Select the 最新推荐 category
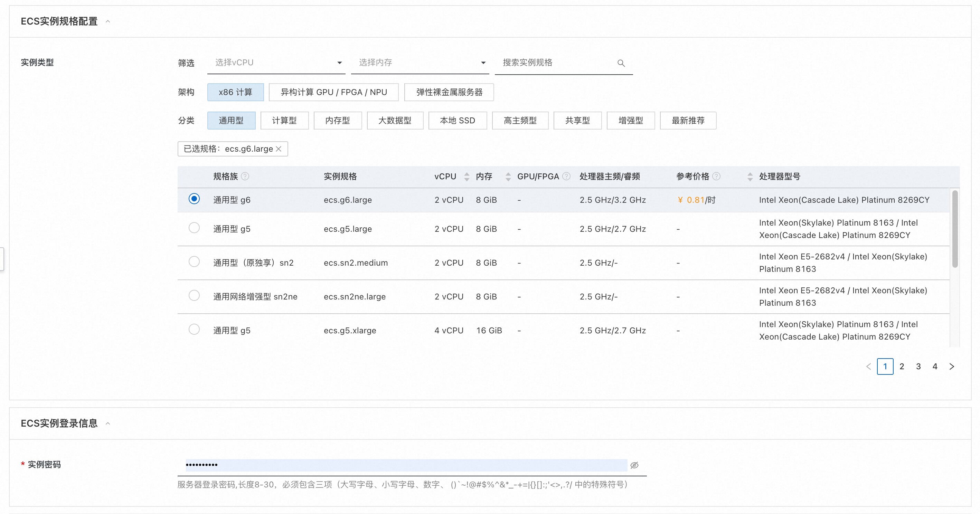 pyautogui.click(x=688, y=121)
